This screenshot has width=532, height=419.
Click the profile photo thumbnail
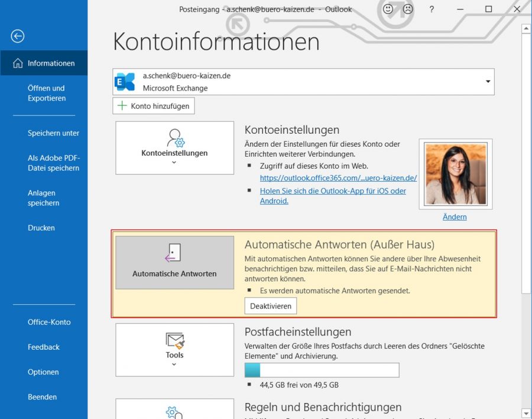point(456,174)
